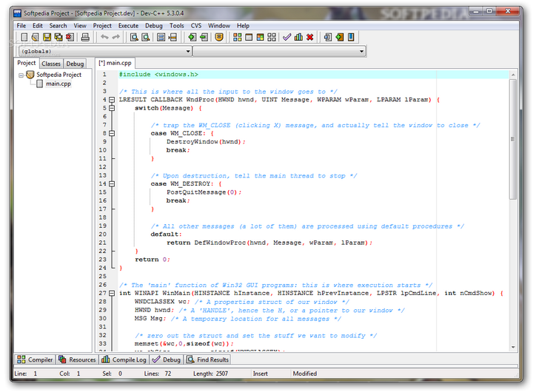
Task: Switch to the Debug sidebar tab
Action: [75, 64]
